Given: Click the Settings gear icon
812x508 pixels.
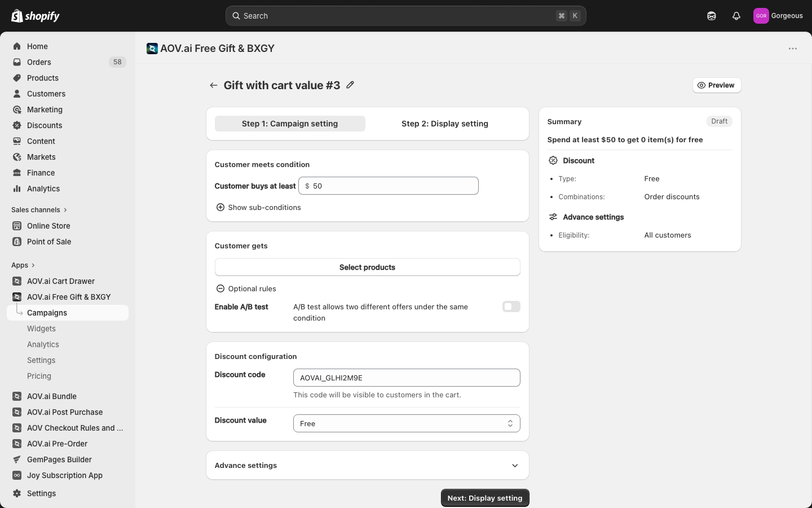Looking at the screenshot, I should [17, 493].
